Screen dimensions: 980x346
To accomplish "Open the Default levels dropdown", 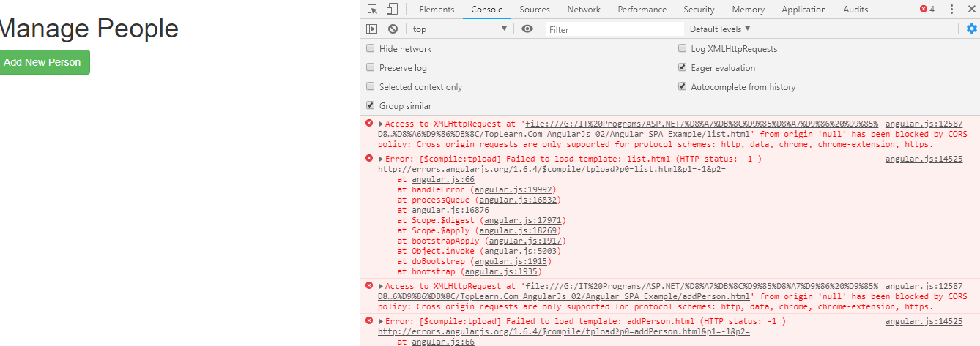I will tap(720, 29).
